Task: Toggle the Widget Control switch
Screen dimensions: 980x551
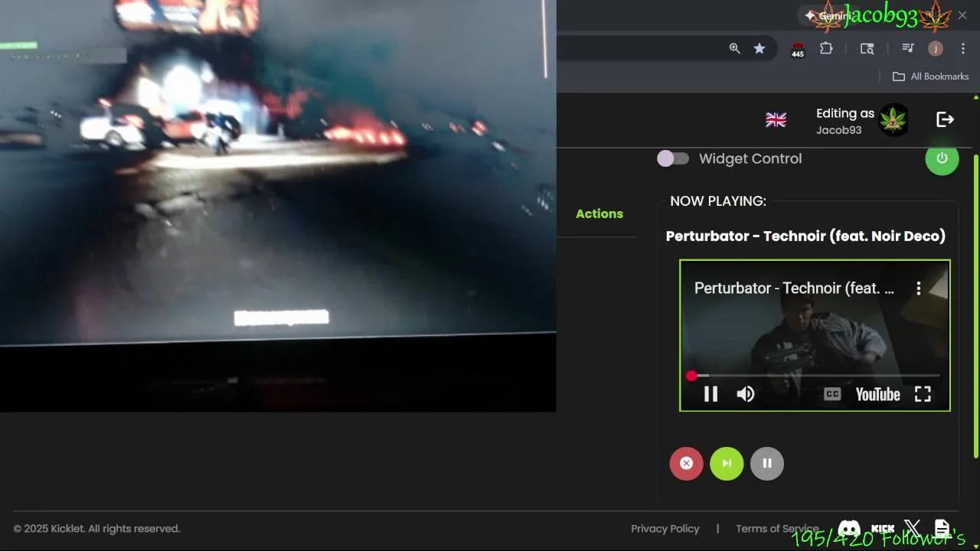Action: click(x=673, y=158)
